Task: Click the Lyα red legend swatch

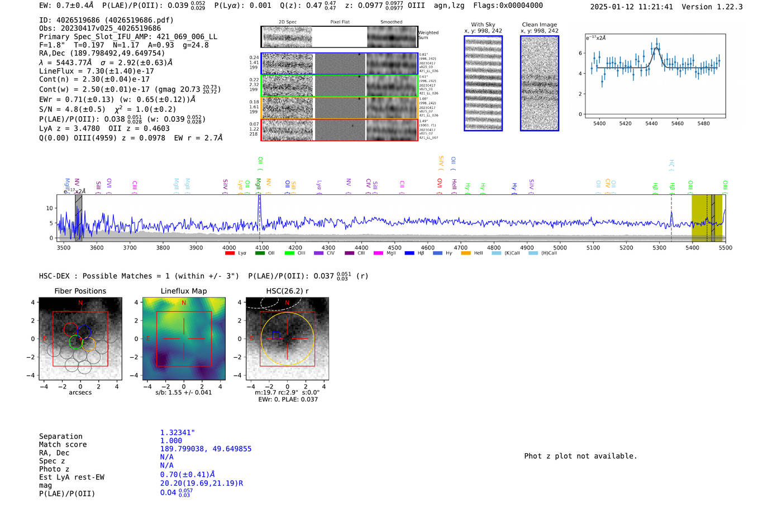Action: 230,253
